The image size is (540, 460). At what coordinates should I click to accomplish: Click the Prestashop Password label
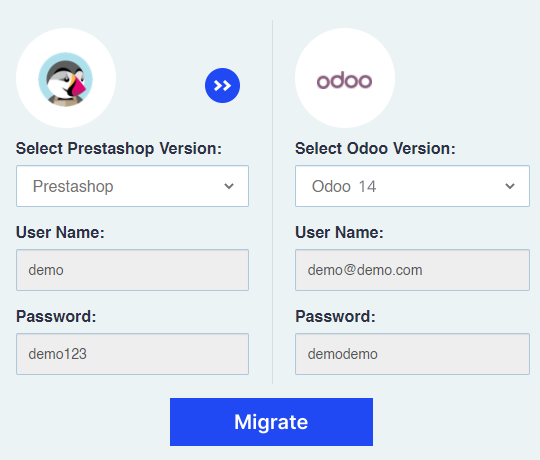[56, 316]
